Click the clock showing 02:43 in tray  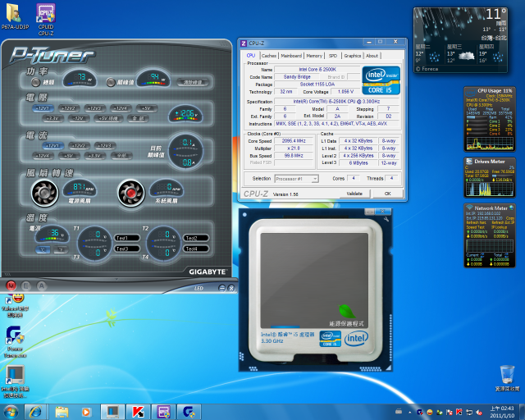point(502,409)
